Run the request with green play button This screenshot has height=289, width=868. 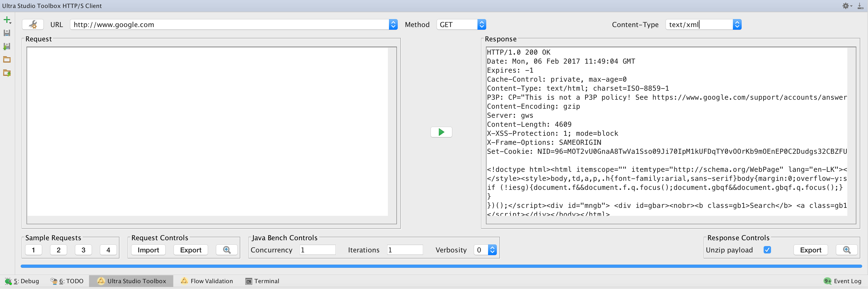(x=441, y=132)
